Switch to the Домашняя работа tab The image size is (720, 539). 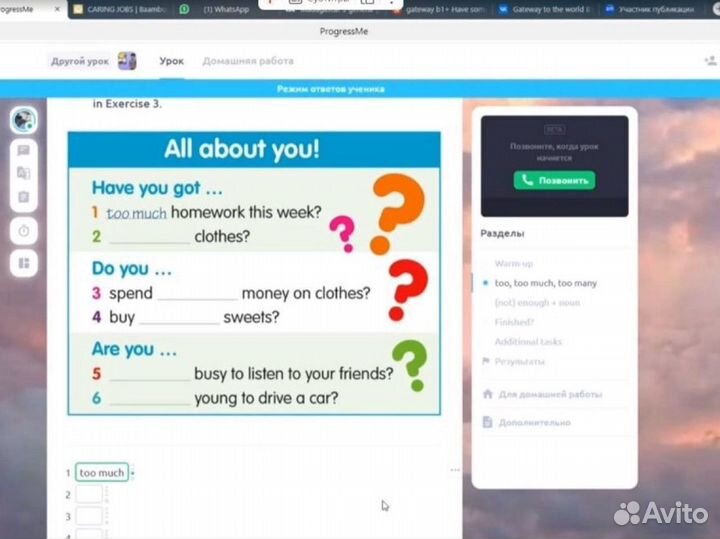[248, 61]
